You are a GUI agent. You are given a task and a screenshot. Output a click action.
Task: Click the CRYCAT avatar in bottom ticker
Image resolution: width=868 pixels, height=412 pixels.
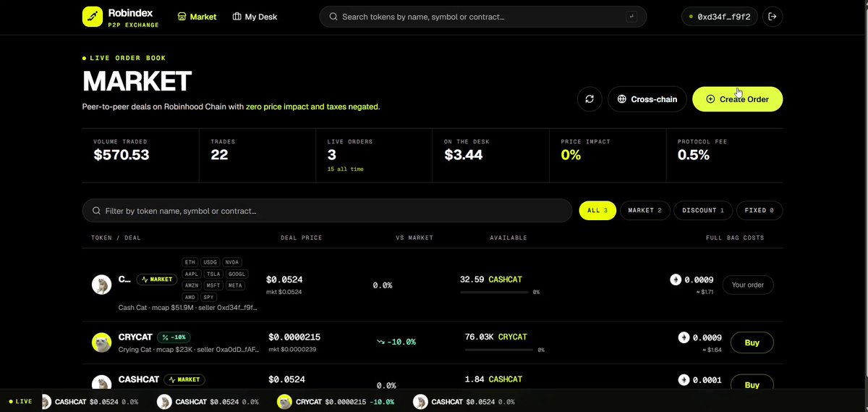click(x=285, y=402)
